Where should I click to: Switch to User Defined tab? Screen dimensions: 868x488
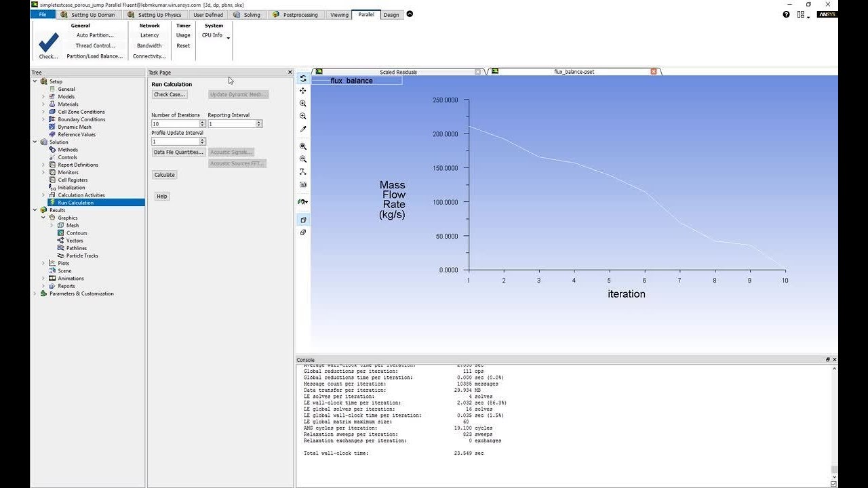tap(208, 15)
